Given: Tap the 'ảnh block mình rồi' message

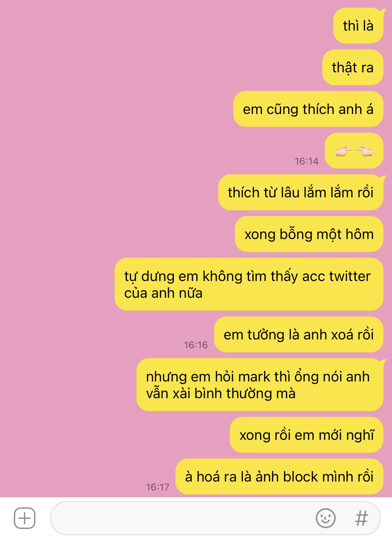Looking at the screenshot, I should (x=279, y=477).
